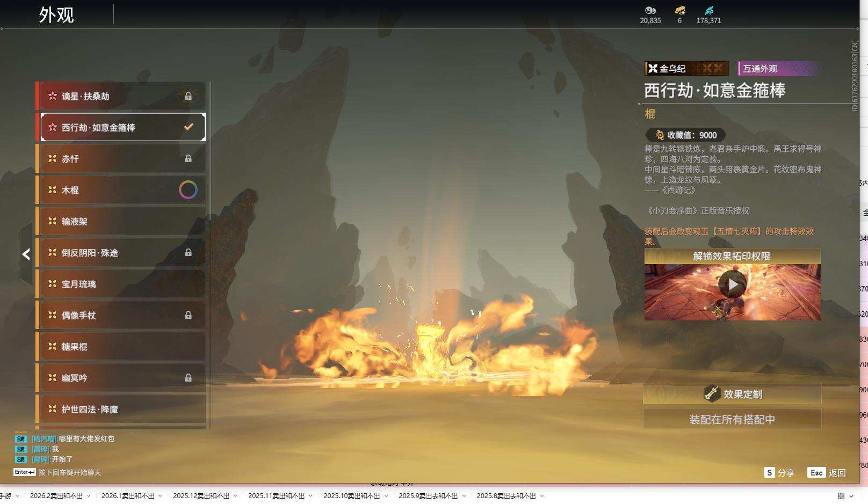Click the silver coin currency icon
The width and height of the screenshot is (868, 504).
[650, 10]
